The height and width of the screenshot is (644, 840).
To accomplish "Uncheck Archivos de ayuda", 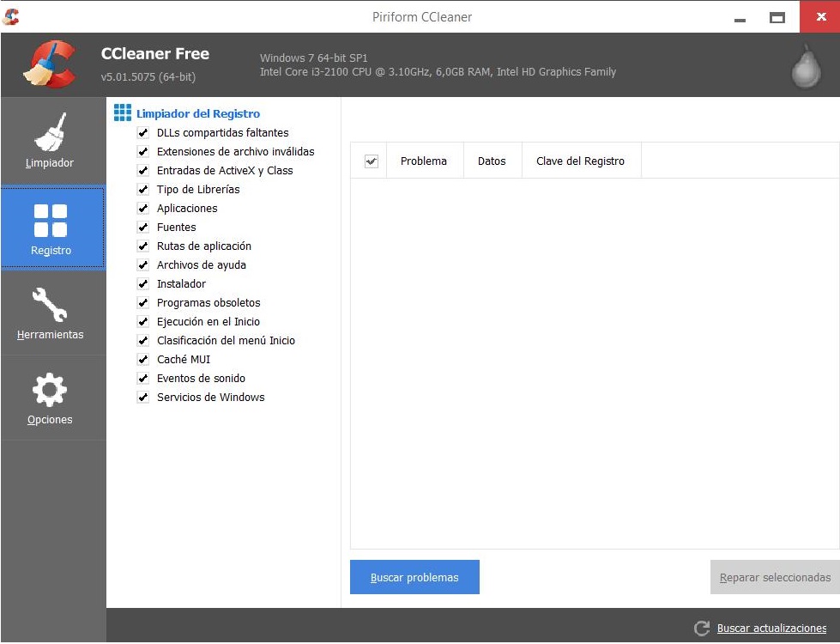I will tap(143, 264).
